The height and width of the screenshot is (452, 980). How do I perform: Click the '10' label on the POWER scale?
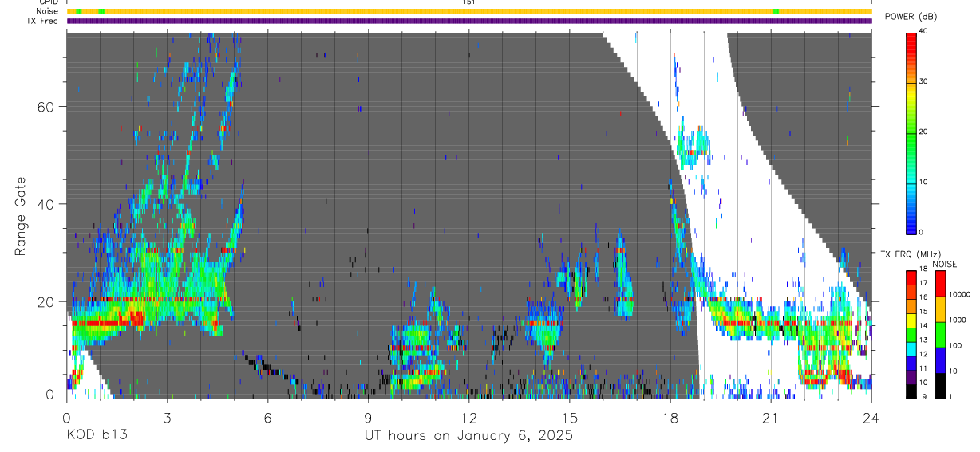pyautogui.click(x=924, y=182)
